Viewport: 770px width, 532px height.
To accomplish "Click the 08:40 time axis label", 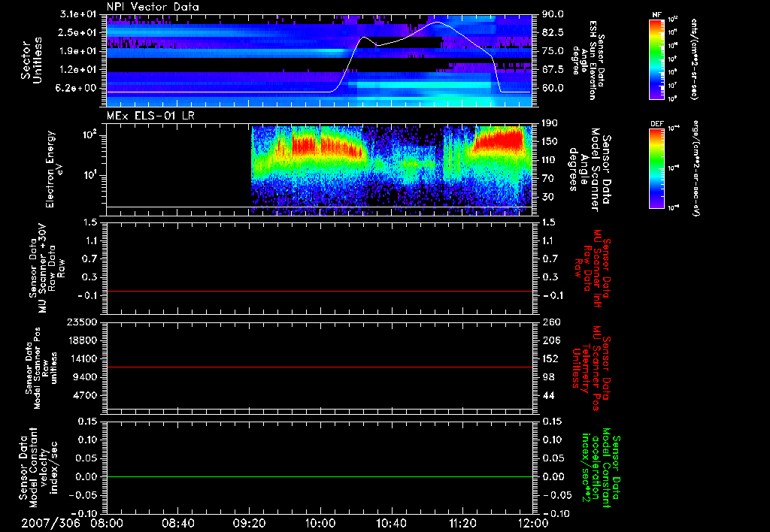I will pos(178,522).
